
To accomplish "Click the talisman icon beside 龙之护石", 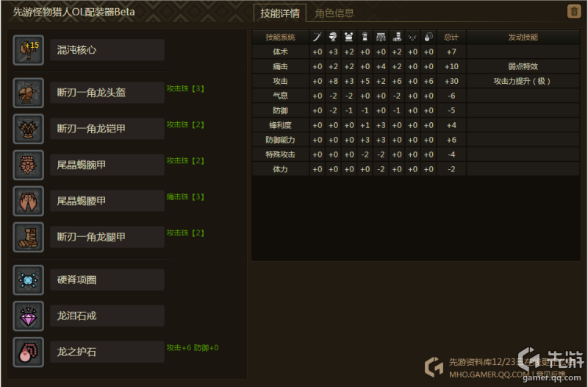I will pos(29,352).
